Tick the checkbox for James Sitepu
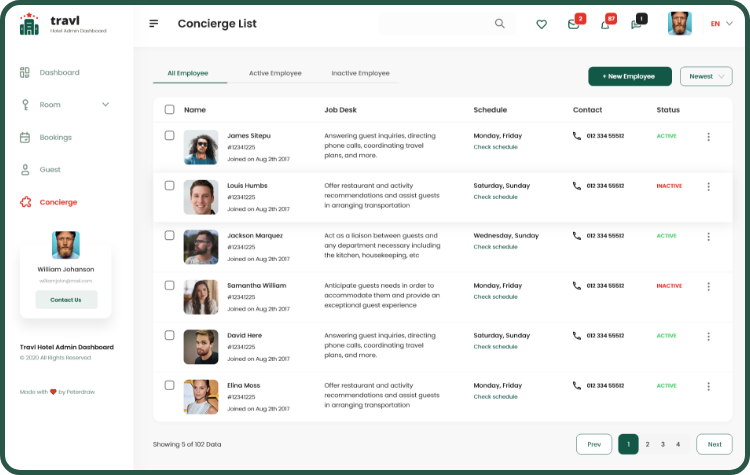 click(169, 135)
